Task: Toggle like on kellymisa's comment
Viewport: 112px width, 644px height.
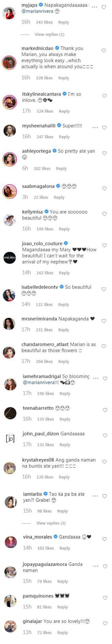Action: pyautogui.click(x=104, y=214)
